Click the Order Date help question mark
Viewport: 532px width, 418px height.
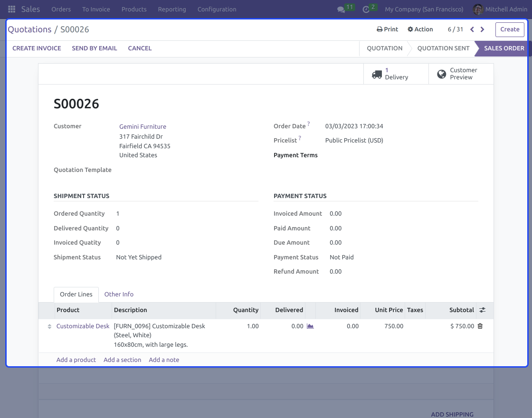(x=308, y=124)
